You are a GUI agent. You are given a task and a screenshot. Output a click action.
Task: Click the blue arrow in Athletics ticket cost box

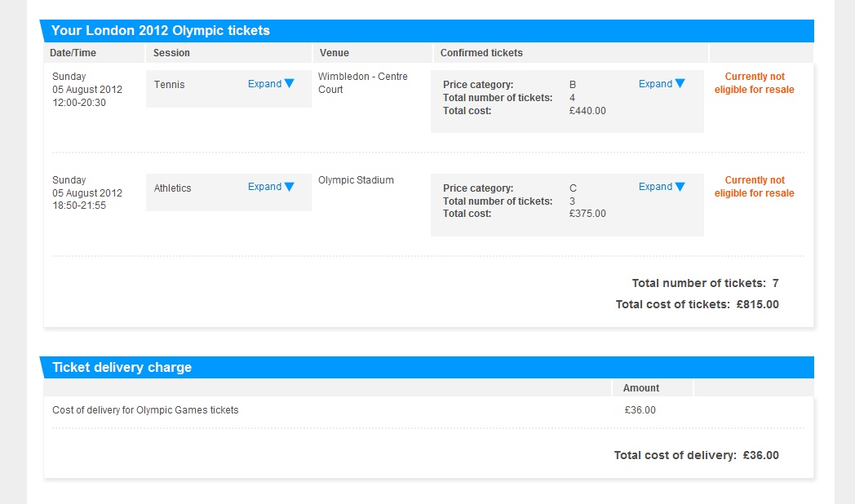[x=680, y=187]
